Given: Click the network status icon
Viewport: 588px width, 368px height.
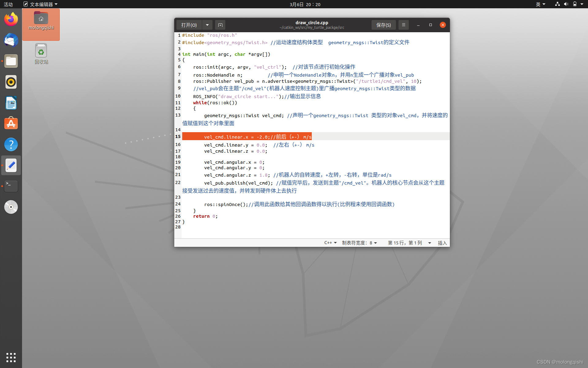Looking at the screenshot, I should pos(557,4).
